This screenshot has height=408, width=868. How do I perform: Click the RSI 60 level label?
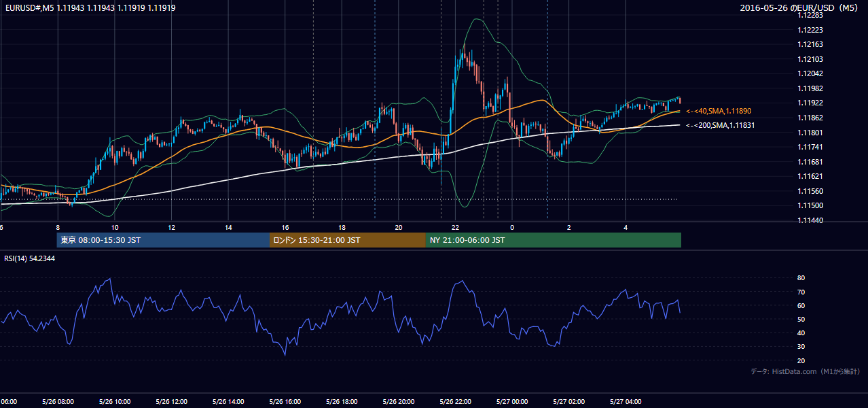click(801, 305)
